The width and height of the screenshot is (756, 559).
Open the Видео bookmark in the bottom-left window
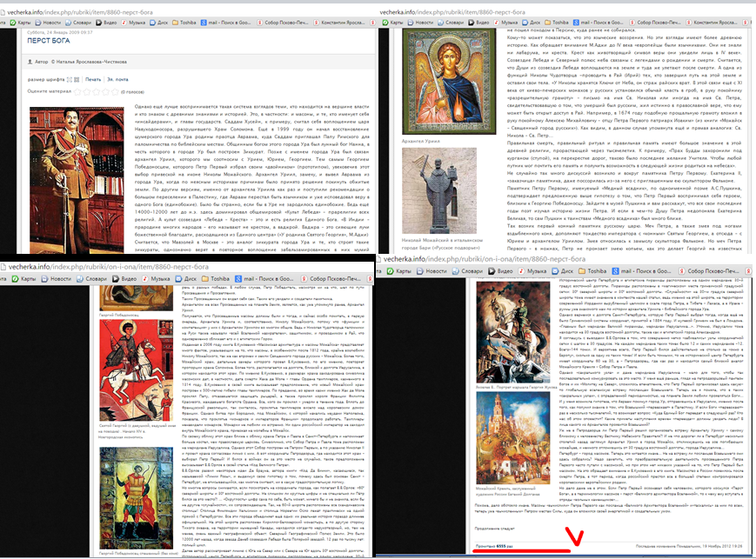point(124,279)
